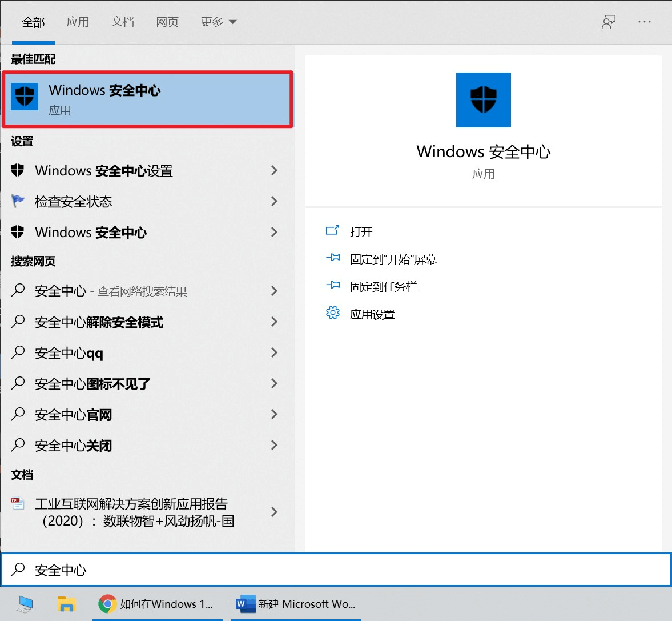The image size is (672, 621).
Task: Switch to the 应用 tab
Action: (x=78, y=21)
